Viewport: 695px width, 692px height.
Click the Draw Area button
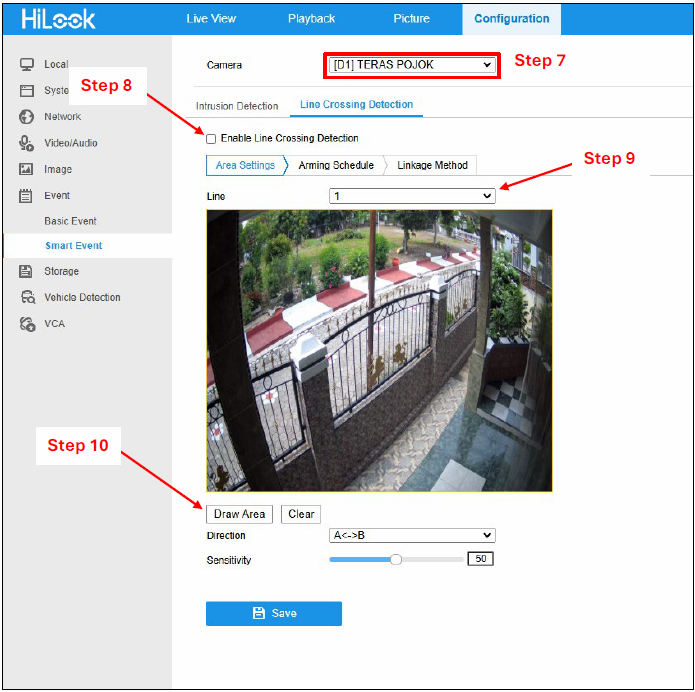(x=239, y=514)
